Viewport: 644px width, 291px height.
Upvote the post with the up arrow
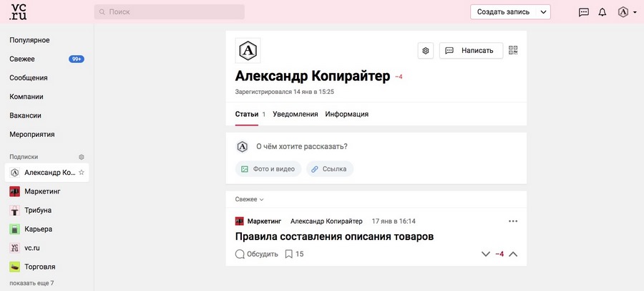point(513,254)
